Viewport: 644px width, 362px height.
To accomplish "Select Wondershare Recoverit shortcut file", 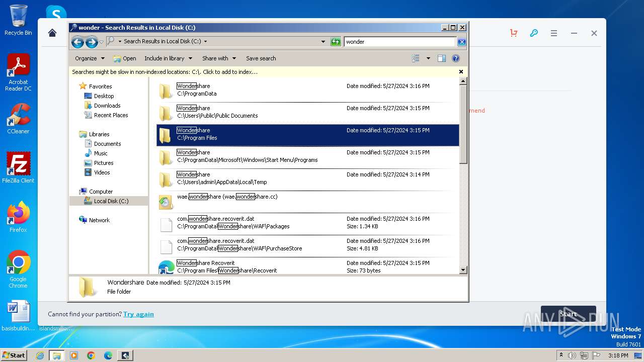I will click(x=308, y=267).
